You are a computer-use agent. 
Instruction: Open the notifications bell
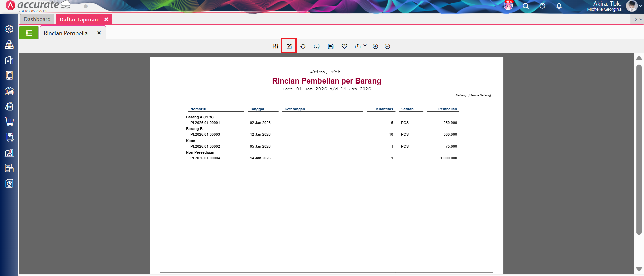559,6
